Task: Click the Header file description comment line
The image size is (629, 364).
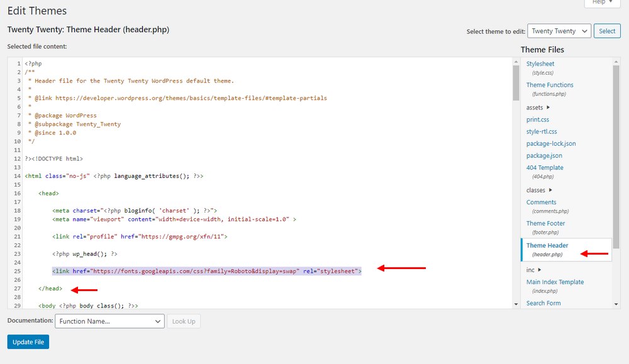Action: pyautogui.click(x=131, y=81)
